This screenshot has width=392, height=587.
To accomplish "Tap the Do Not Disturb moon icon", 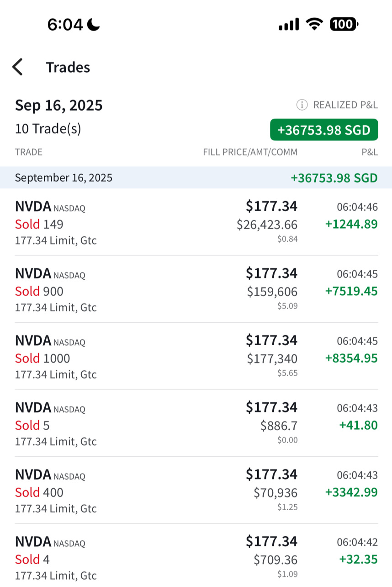I will point(94,25).
